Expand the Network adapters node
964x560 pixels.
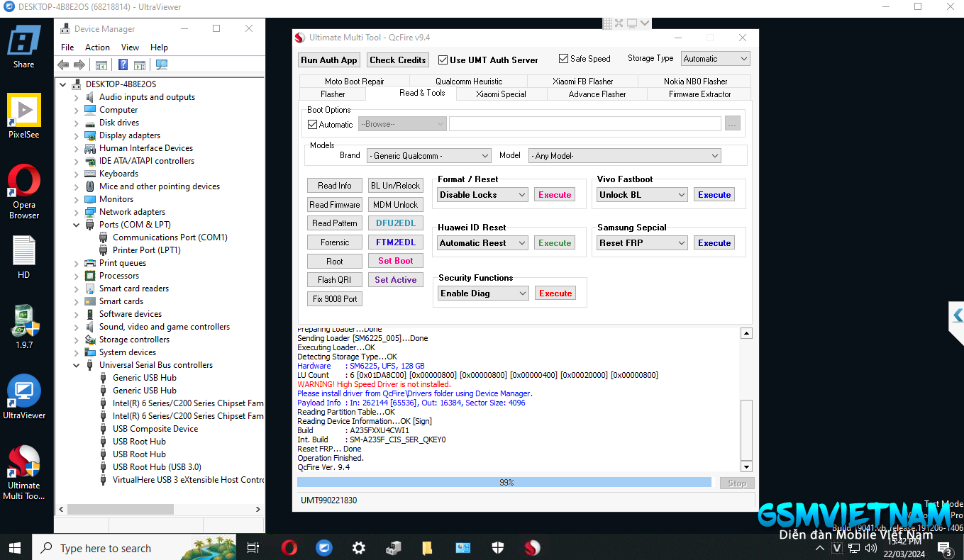coord(77,212)
